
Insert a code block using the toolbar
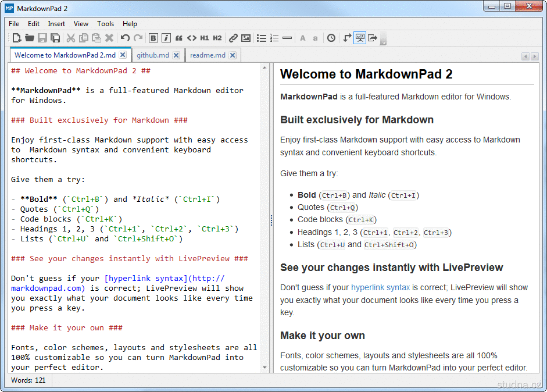click(191, 38)
